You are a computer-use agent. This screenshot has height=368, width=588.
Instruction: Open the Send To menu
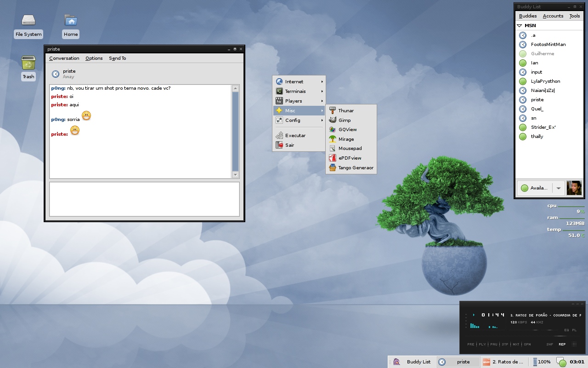click(x=118, y=58)
